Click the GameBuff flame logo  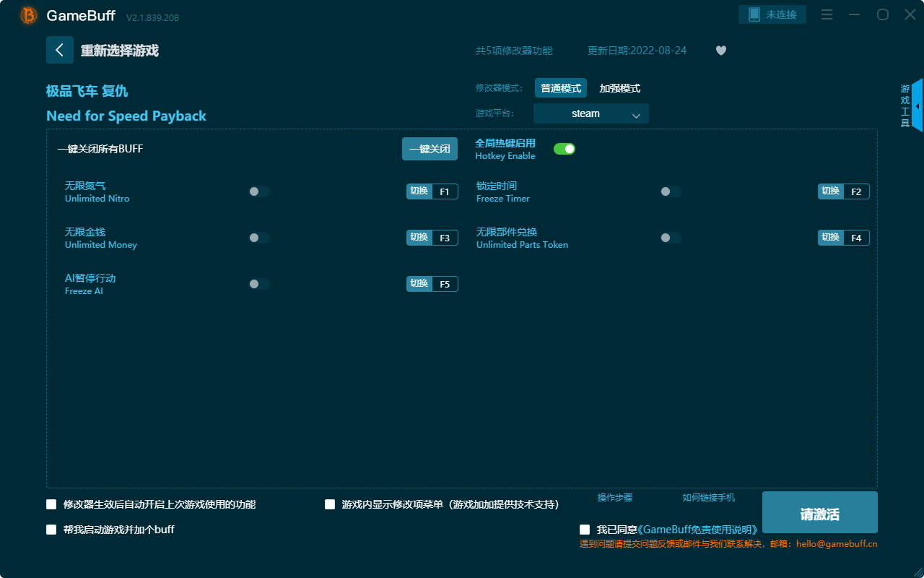pyautogui.click(x=27, y=14)
